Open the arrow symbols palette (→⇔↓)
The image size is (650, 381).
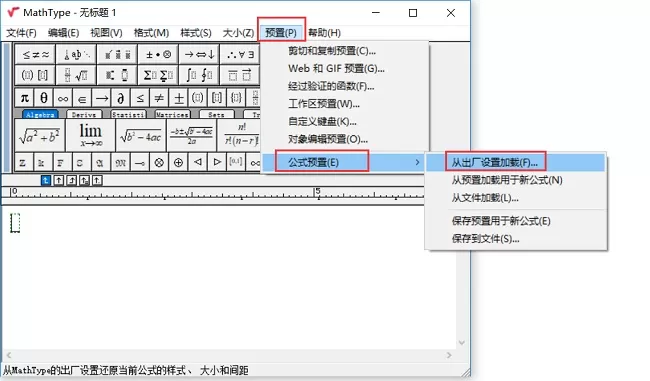pos(199,55)
